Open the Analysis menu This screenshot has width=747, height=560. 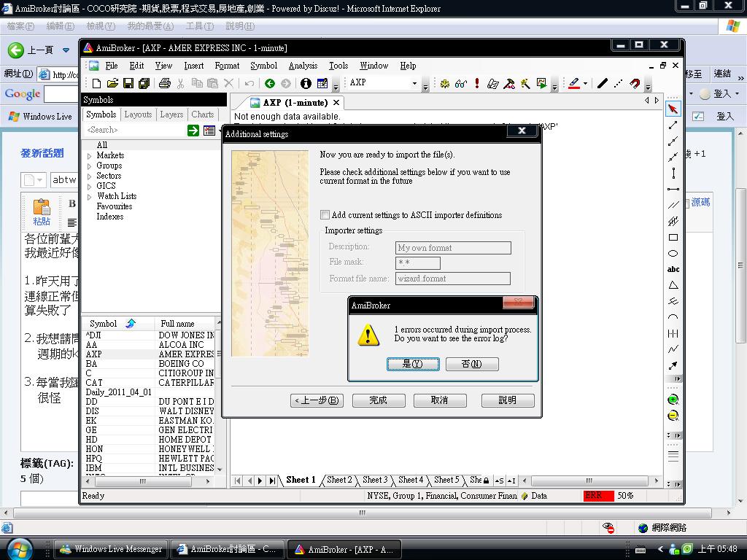tap(303, 66)
